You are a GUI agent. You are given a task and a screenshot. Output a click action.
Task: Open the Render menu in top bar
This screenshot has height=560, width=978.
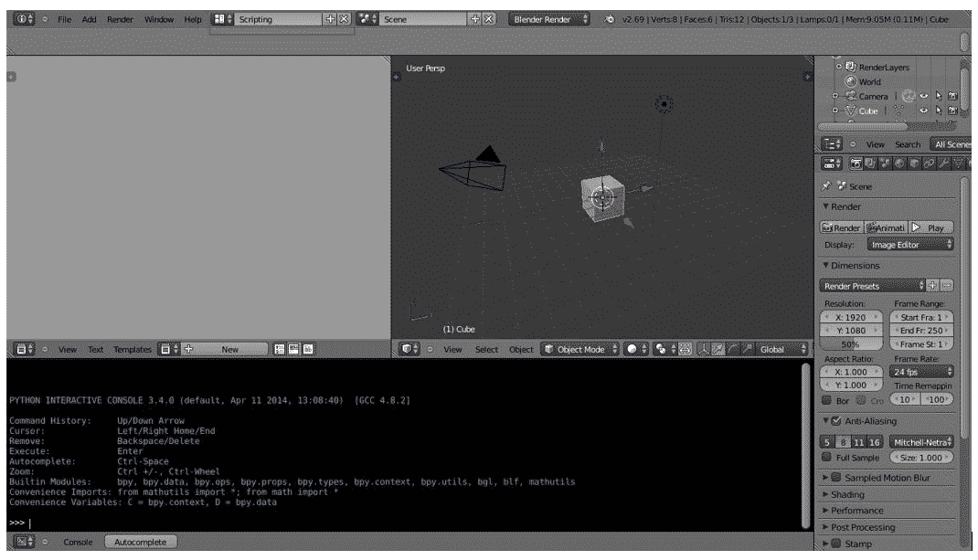[120, 19]
